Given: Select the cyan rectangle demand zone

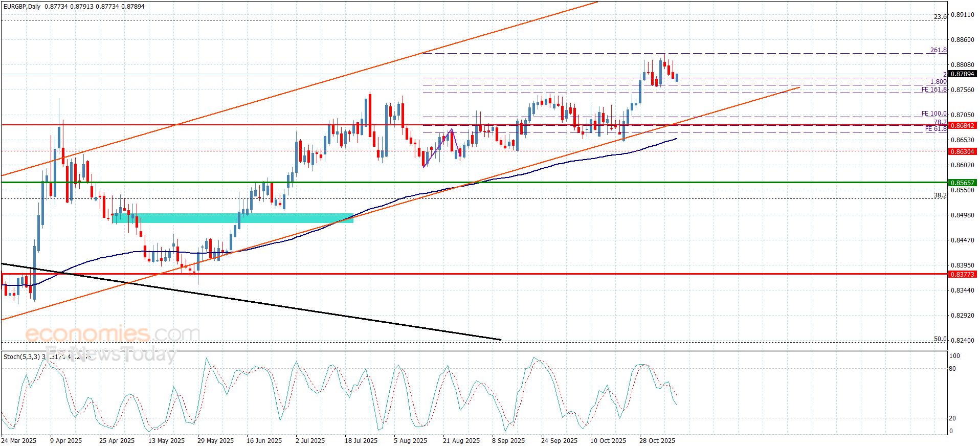Looking at the screenshot, I should click(x=233, y=218).
